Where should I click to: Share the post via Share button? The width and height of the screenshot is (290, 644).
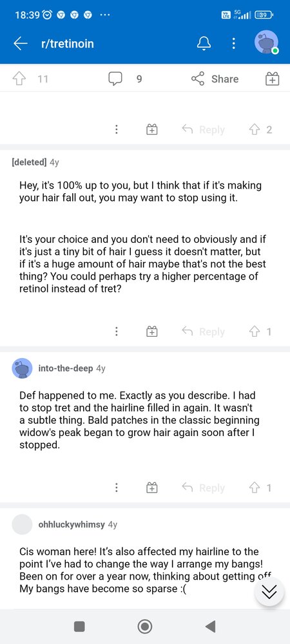[x=215, y=79]
